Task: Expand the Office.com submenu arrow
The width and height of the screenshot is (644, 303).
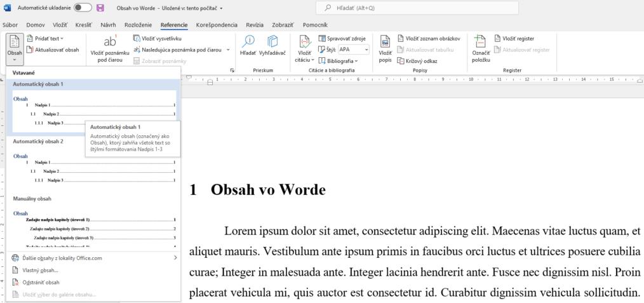Action: click(175, 258)
